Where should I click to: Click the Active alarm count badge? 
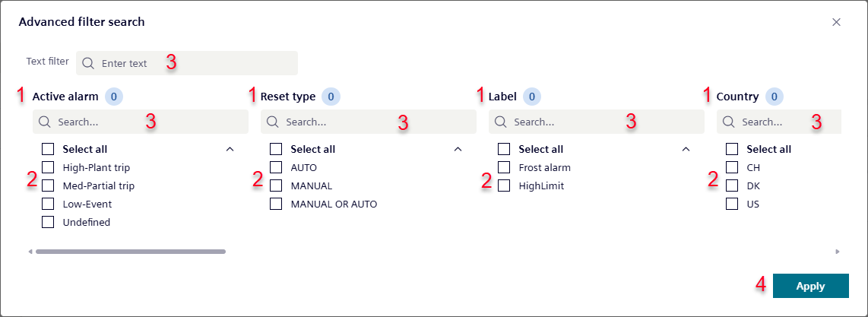tap(114, 97)
